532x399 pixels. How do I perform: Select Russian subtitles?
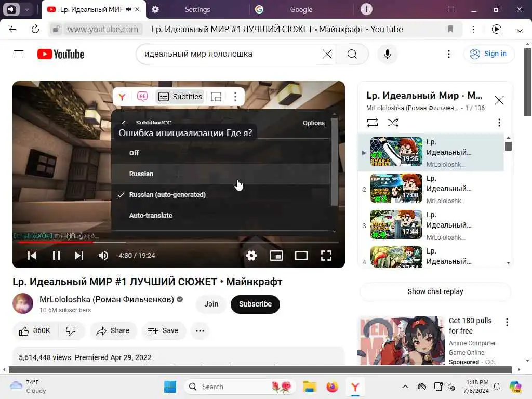point(220,174)
